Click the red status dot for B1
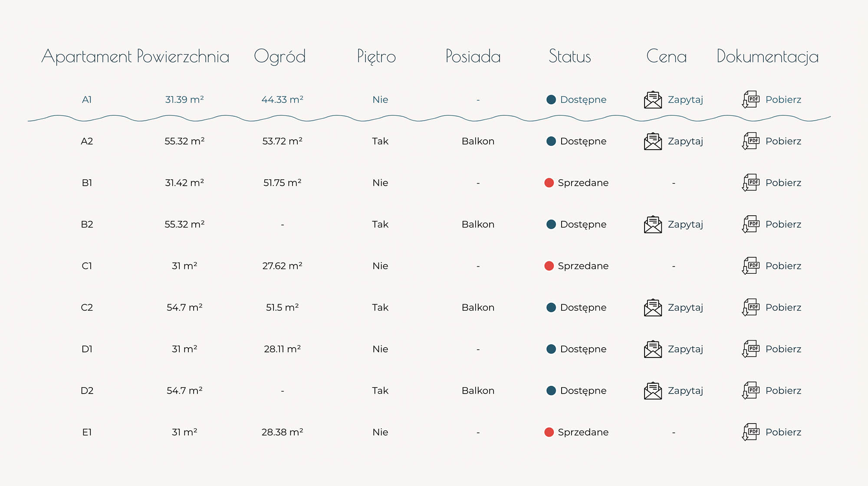868x486 pixels. point(549,183)
